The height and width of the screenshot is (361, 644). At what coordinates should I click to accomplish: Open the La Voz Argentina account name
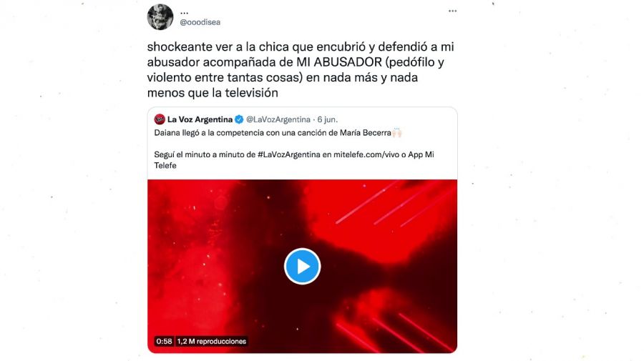pos(200,119)
